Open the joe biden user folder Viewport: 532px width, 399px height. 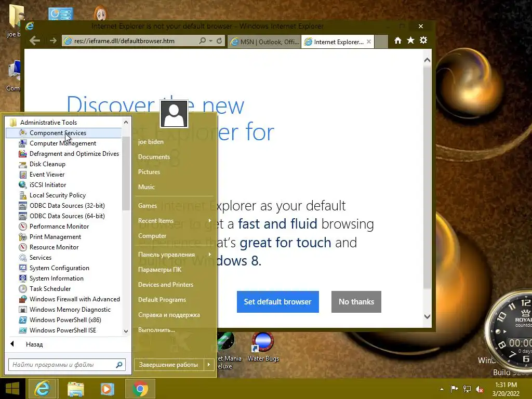pos(151,142)
